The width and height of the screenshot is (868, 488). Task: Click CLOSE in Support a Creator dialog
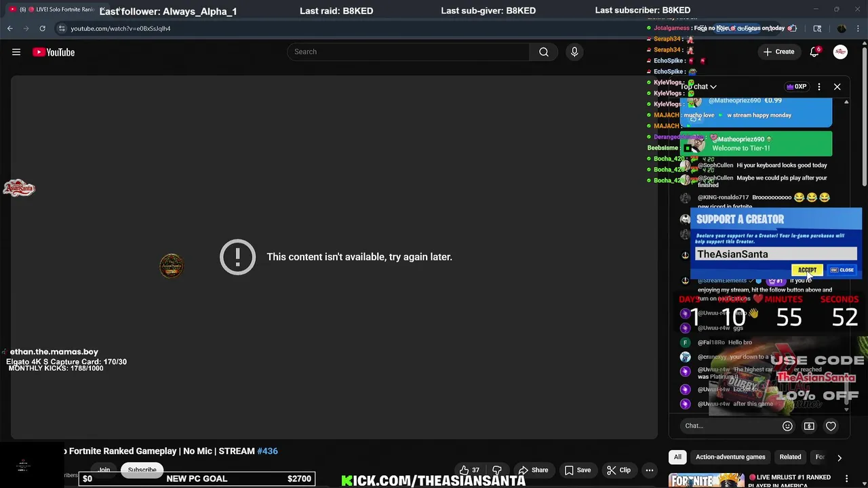[x=842, y=270]
